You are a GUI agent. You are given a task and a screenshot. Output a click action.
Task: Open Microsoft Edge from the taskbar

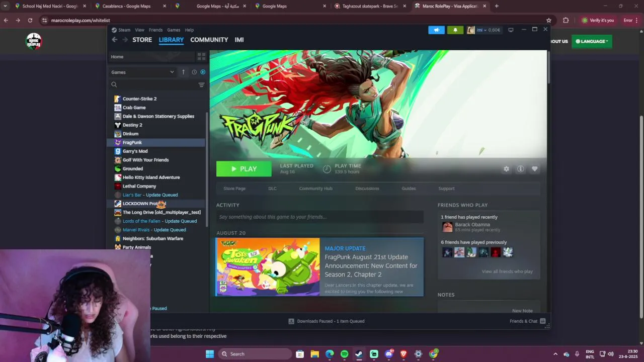(x=330, y=354)
